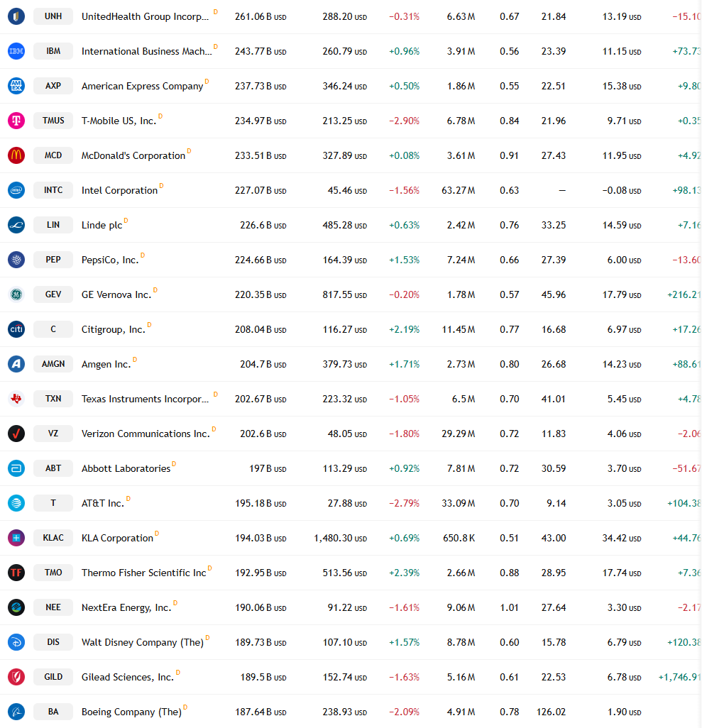
Task: Open the UNH ticker symbol
Action: coord(53,16)
